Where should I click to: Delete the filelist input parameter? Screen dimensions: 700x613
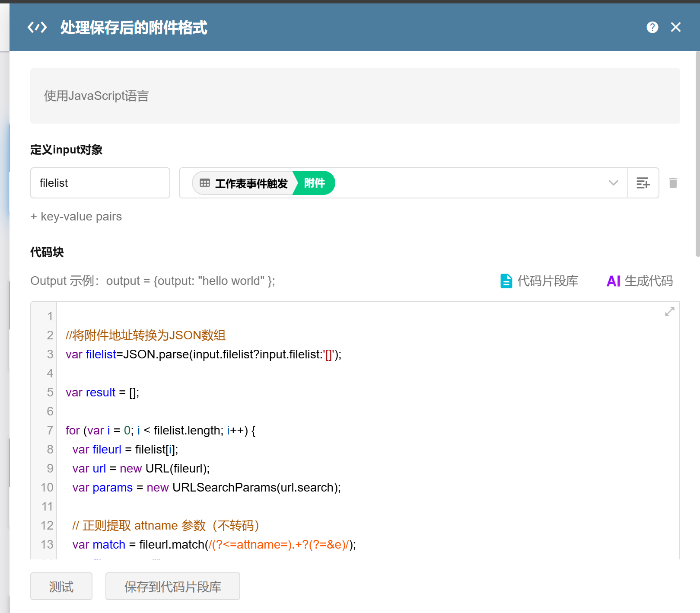pyautogui.click(x=673, y=183)
